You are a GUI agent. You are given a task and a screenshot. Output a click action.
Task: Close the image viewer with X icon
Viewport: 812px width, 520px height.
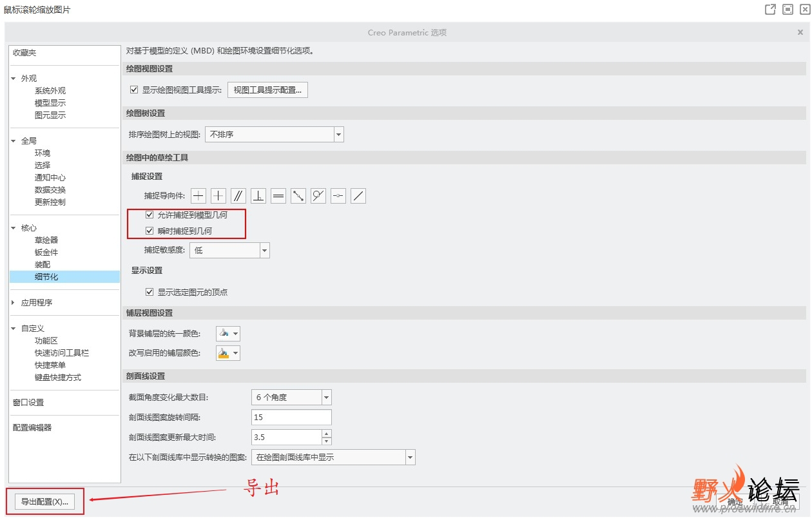[x=804, y=9]
